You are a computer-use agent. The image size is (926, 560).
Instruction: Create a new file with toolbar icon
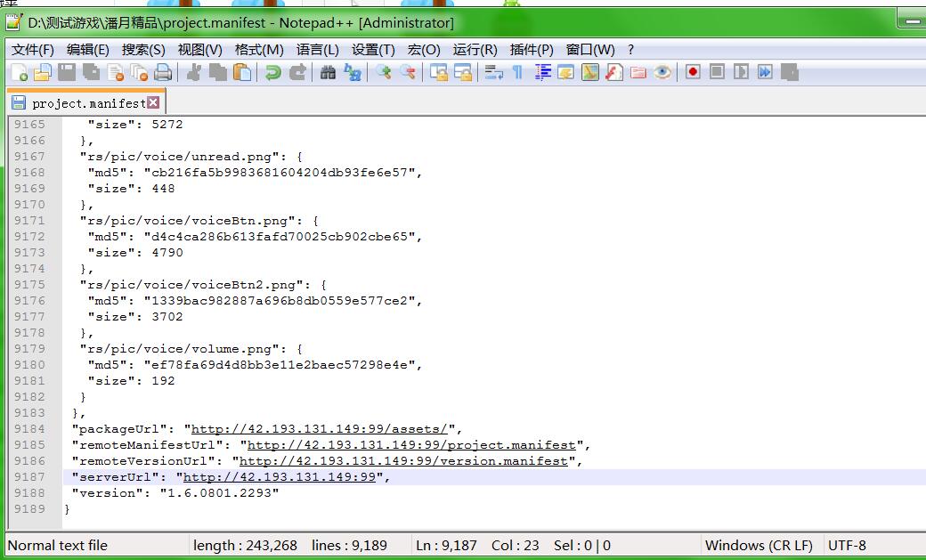(18, 73)
